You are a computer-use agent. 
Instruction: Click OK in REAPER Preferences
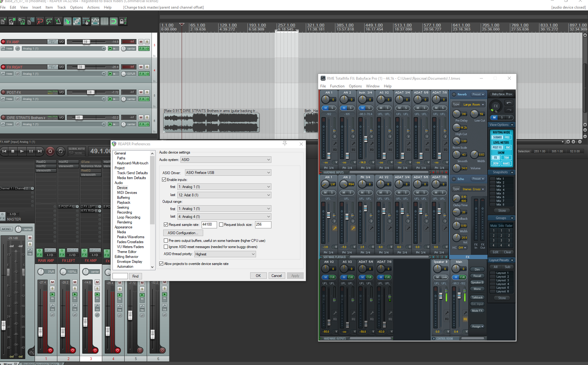click(258, 276)
